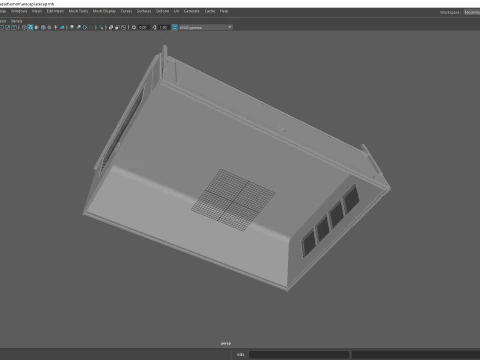Enable Wireframe on Shaded icon
This screenshot has height=360, width=480.
[x=43, y=27]
